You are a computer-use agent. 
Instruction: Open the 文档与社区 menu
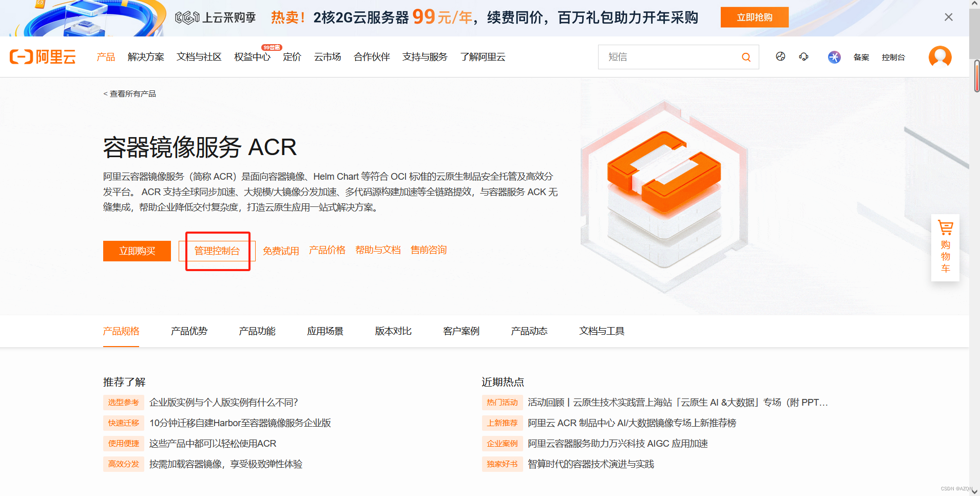tap(199, 57)
